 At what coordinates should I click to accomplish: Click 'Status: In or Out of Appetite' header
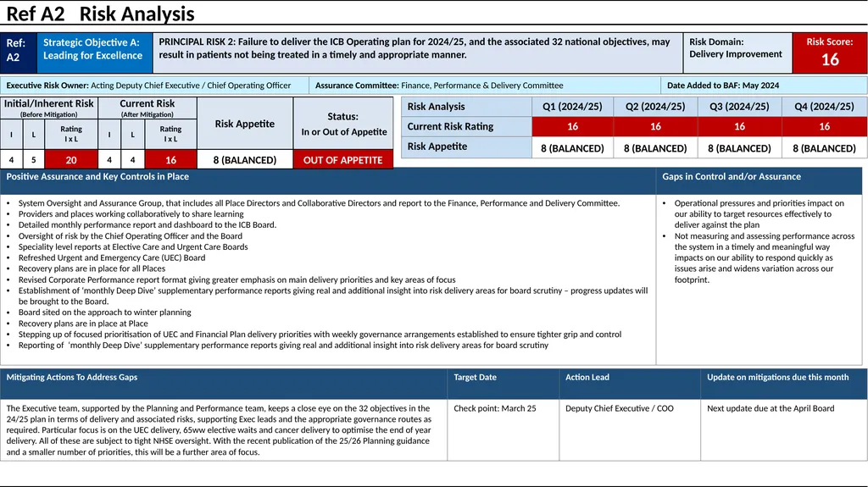343,124
